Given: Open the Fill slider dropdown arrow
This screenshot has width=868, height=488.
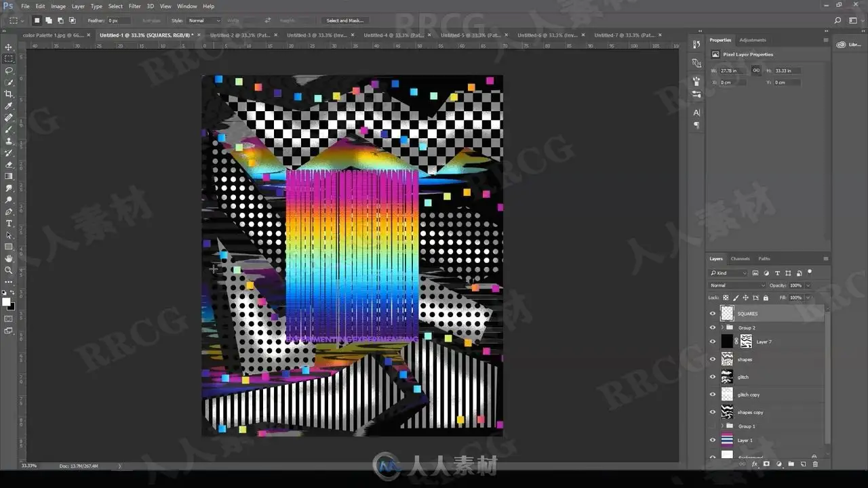Looking at the screenshot, I should tap(808, 298).
